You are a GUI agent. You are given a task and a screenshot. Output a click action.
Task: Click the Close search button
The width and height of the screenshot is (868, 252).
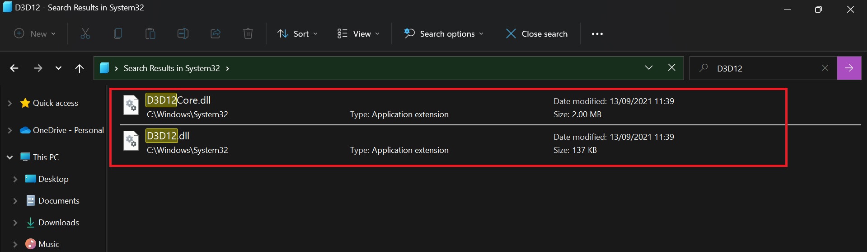point(537,34)
